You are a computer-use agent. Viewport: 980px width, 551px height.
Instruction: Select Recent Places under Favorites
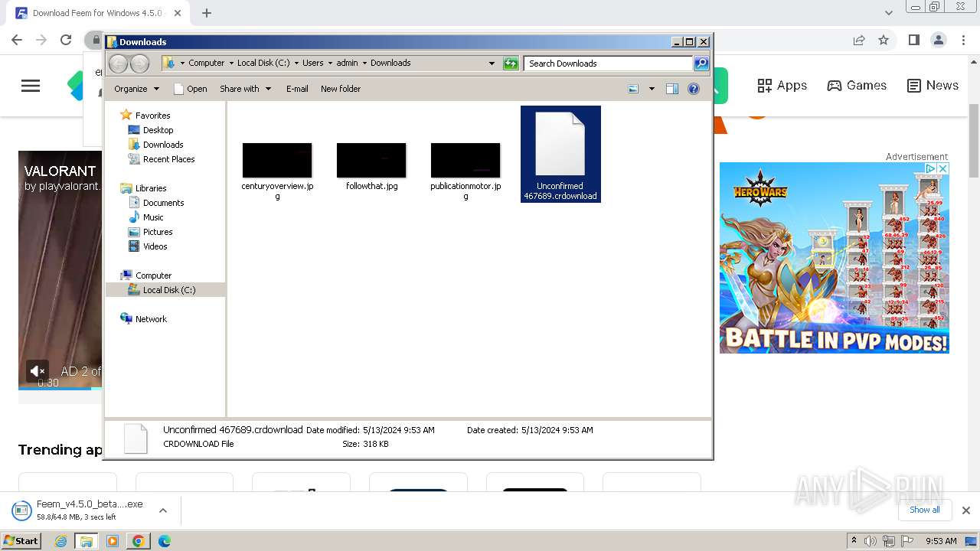tap(168, 159)
